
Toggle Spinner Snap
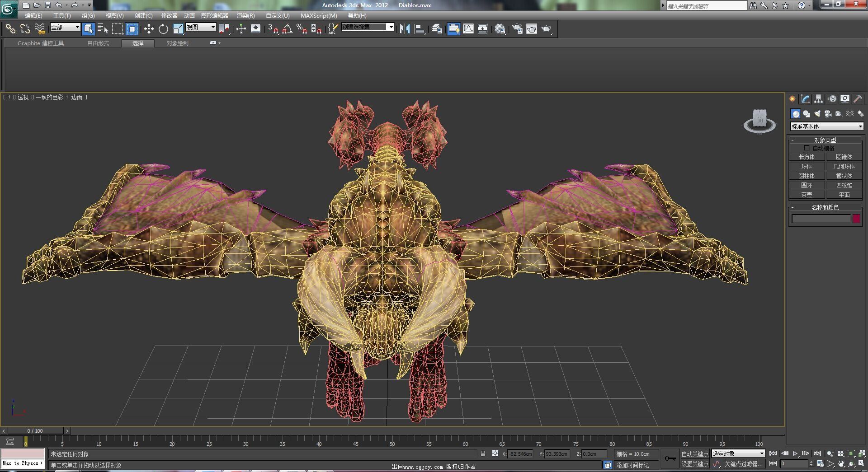click(316, 29)
